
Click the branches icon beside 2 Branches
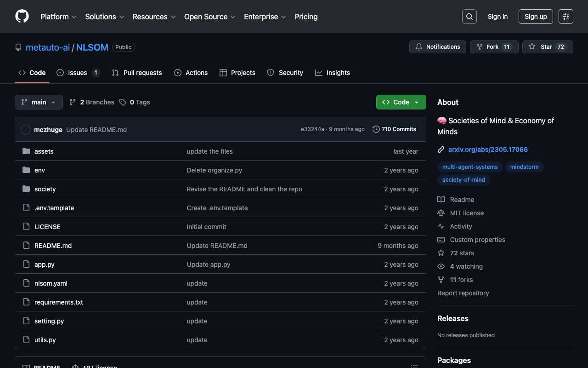(73, 102)
